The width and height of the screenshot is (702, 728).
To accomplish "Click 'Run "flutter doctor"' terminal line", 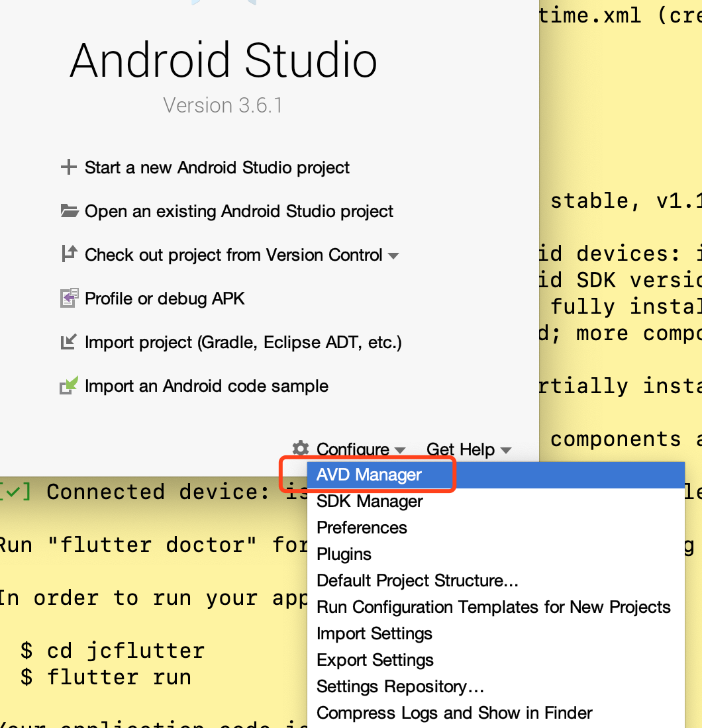I will point(154,545).
